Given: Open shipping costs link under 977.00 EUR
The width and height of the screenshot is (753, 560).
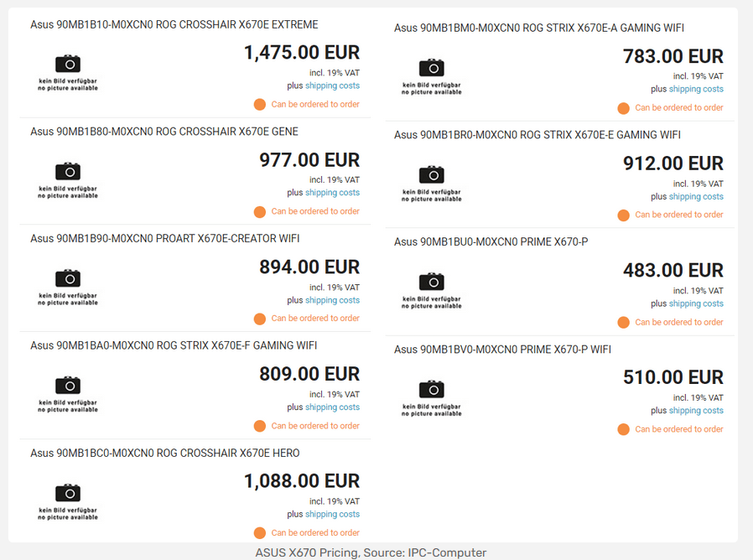Looking at the screenshot, I should tap(332, 193).
